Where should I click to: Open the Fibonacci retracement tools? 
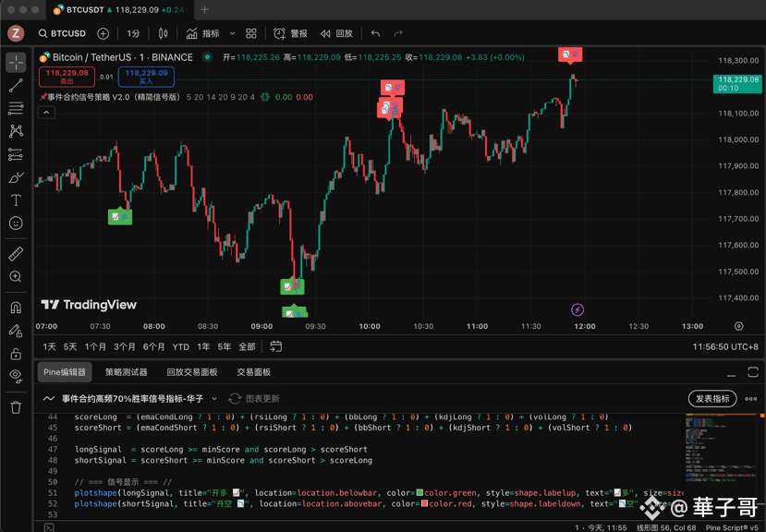(x=16, y=108)
